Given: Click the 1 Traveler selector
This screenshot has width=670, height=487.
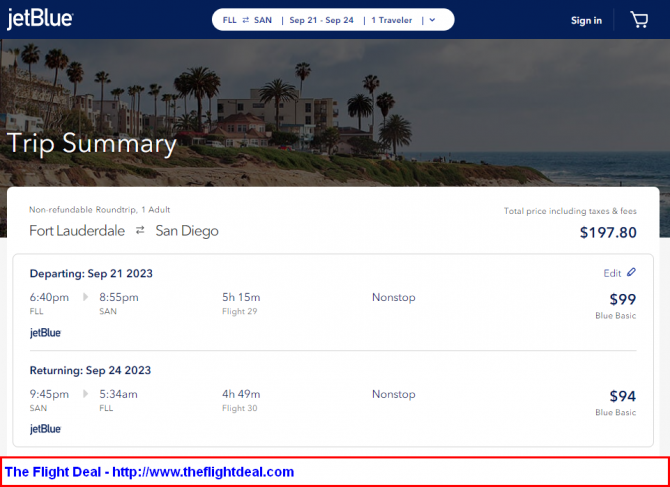Looking at the screenshot, I should click(392, 20).
